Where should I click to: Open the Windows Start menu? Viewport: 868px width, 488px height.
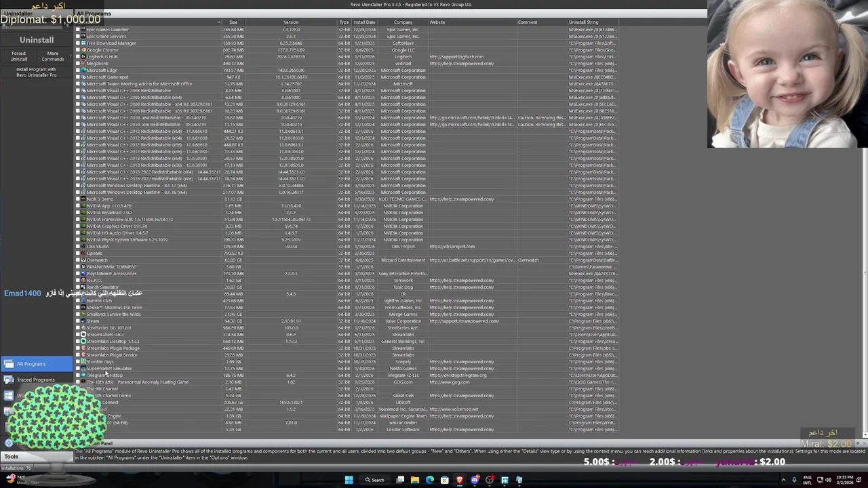pyautogui.click(x=349, y=480)
